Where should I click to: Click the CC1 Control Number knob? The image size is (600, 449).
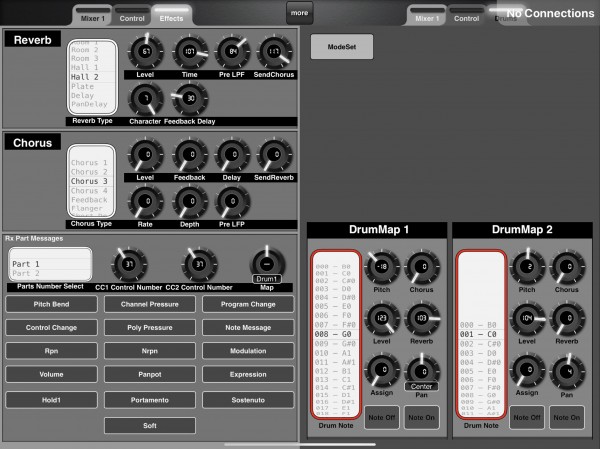point(129,264)
